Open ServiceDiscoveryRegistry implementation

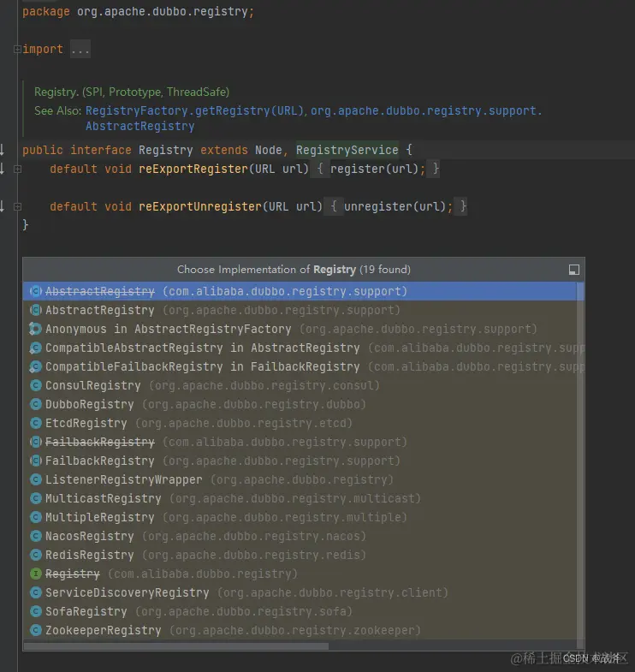pos(300,592)
